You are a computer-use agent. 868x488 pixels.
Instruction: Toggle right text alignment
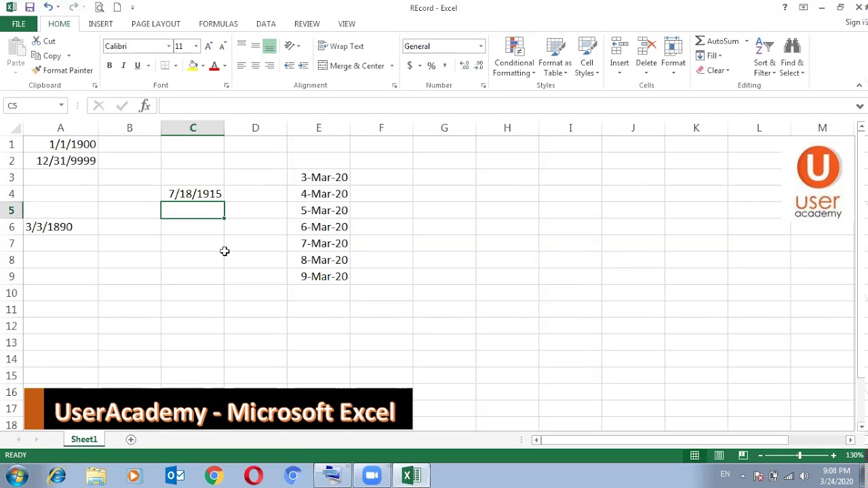coord(270,66)
